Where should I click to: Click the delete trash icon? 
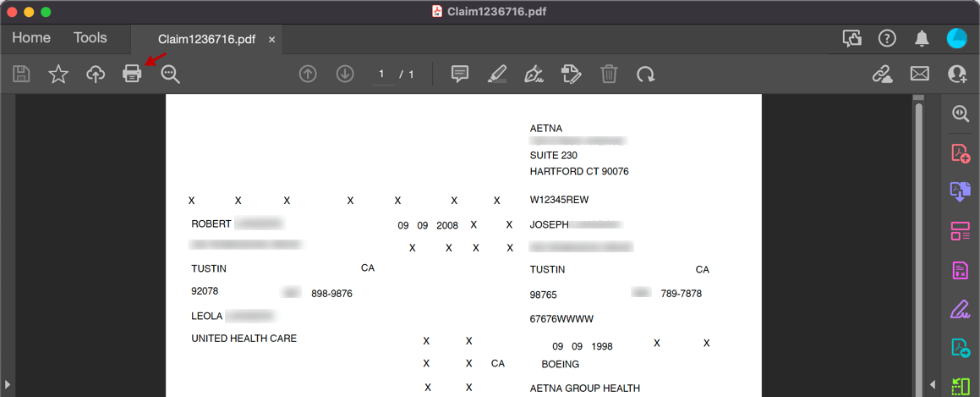click(x=609, y=74)
